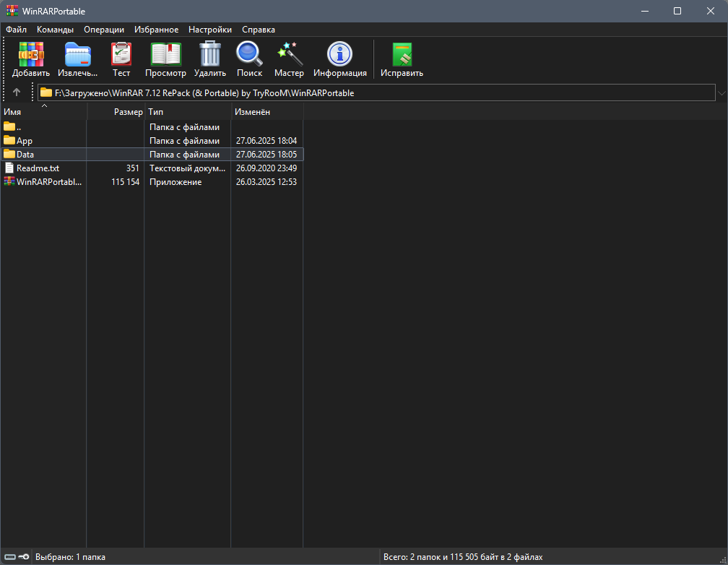Select the App folder icon

tap(9, 140)
